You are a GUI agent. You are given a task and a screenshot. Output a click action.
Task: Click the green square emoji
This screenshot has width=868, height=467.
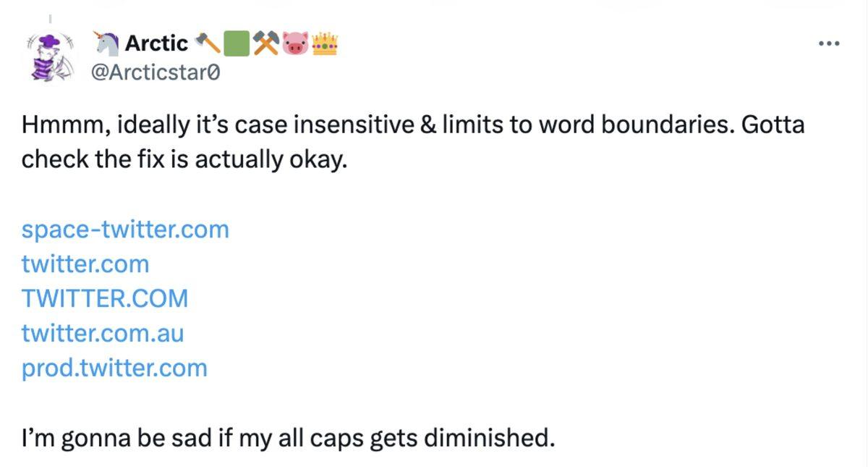tap(236, 44)
